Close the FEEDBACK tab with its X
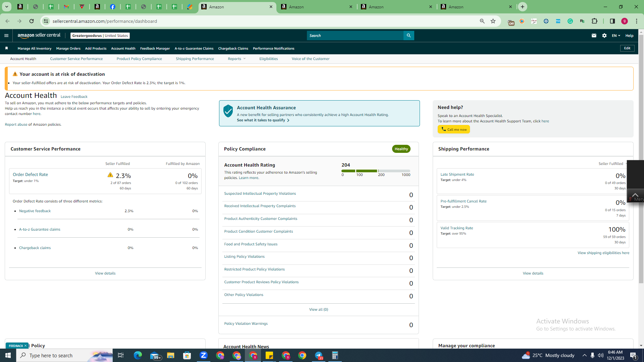The image size is (644, 362). 25,346
